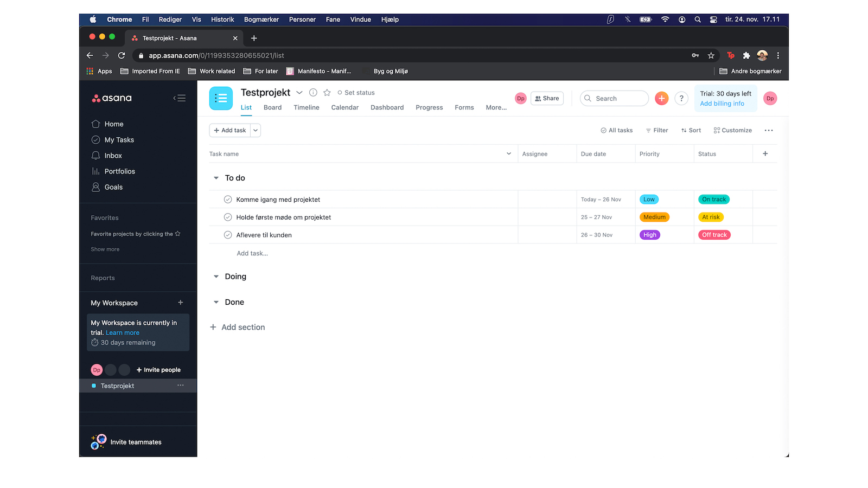Screen dimensions: 868x488
Task: Click the 'Off track' status swatch
Action: pyautogui.click(x=714, y=234)
